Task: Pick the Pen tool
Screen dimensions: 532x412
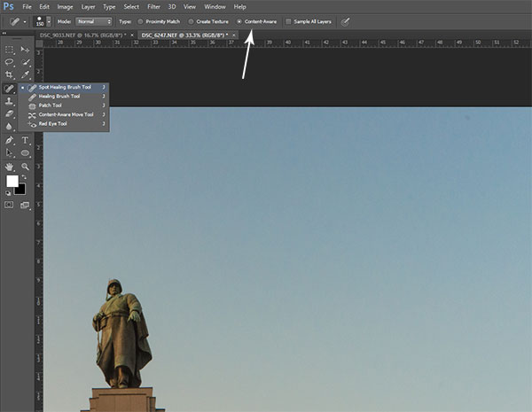Action: pyautogui.click(x=9, y=140)
